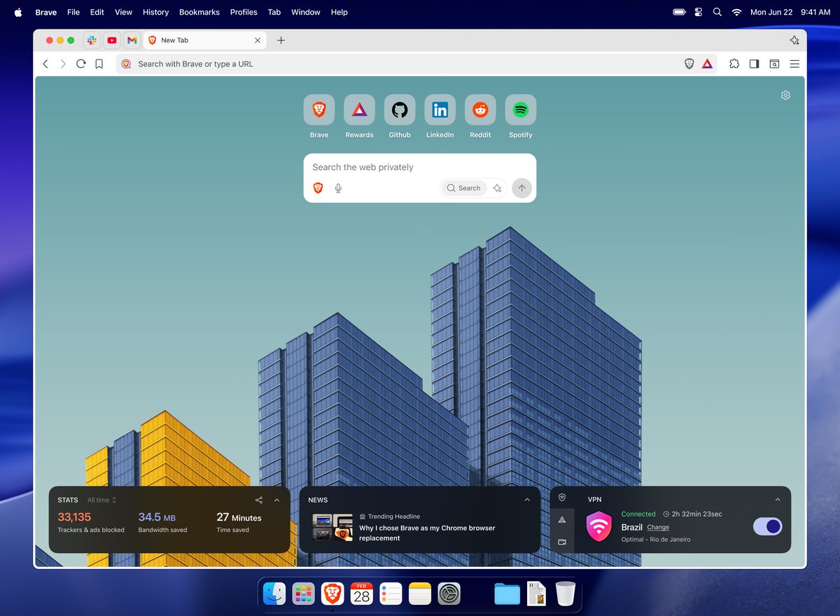Open the Extensions puzzle icon
Screen dimensions: 840x616
point(734,64)
